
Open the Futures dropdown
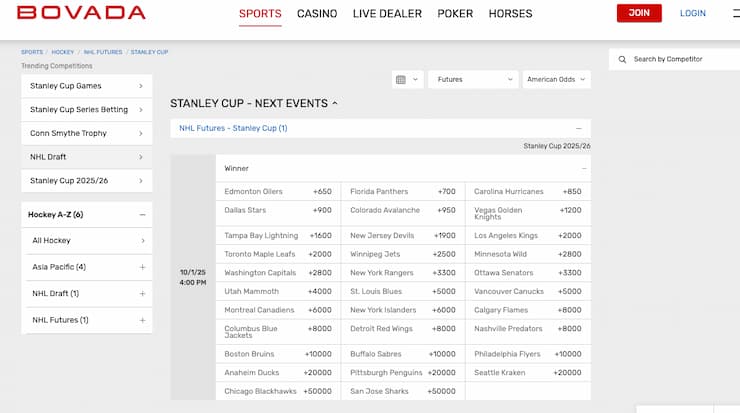click(x=473, y=79)
